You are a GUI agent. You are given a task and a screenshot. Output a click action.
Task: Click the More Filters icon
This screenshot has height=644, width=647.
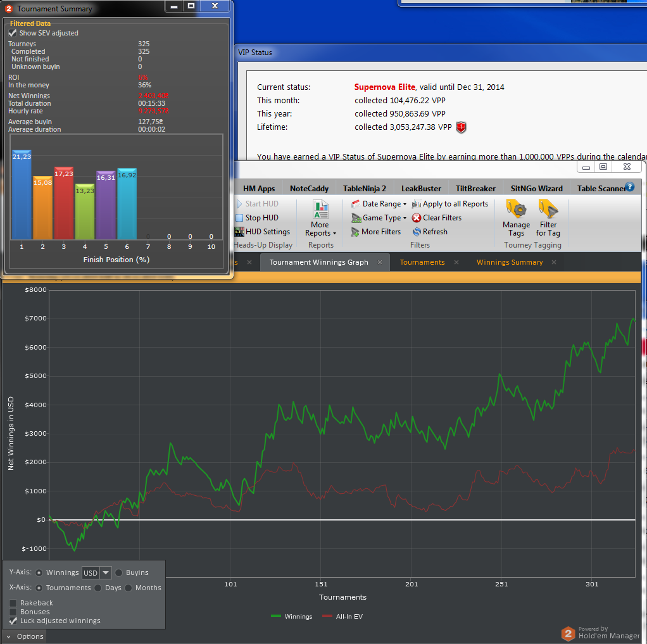pyautogui.click(x=355, y=232)
